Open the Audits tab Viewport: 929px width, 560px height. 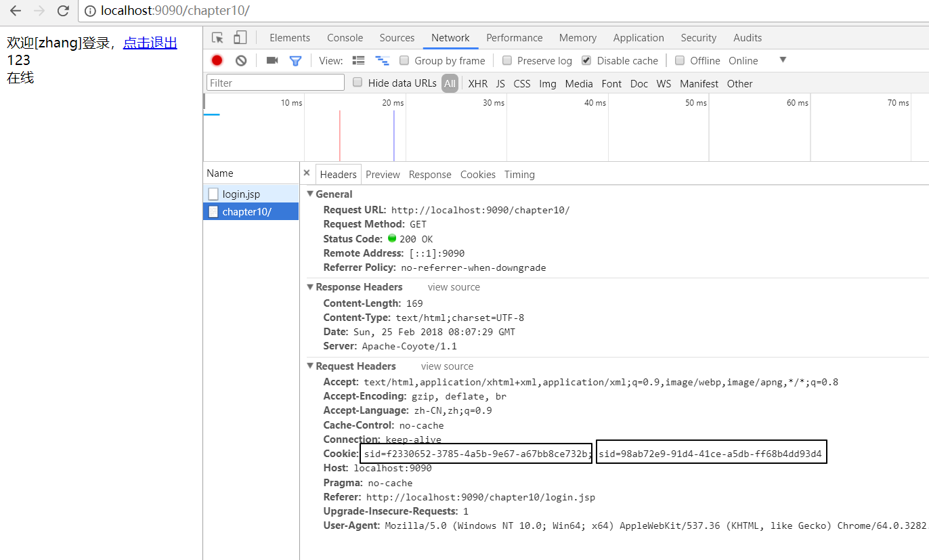[748, 38]
